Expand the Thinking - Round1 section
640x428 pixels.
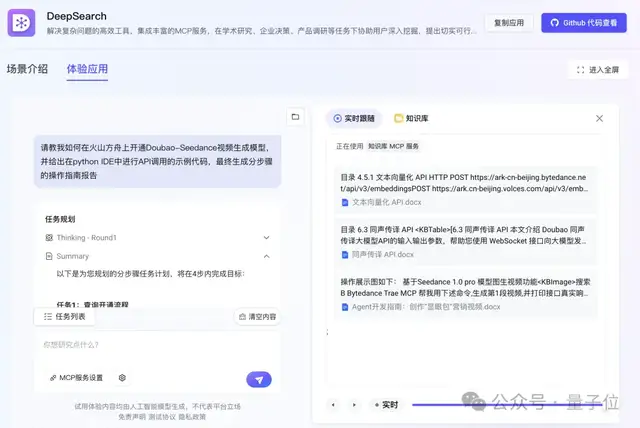266,238
